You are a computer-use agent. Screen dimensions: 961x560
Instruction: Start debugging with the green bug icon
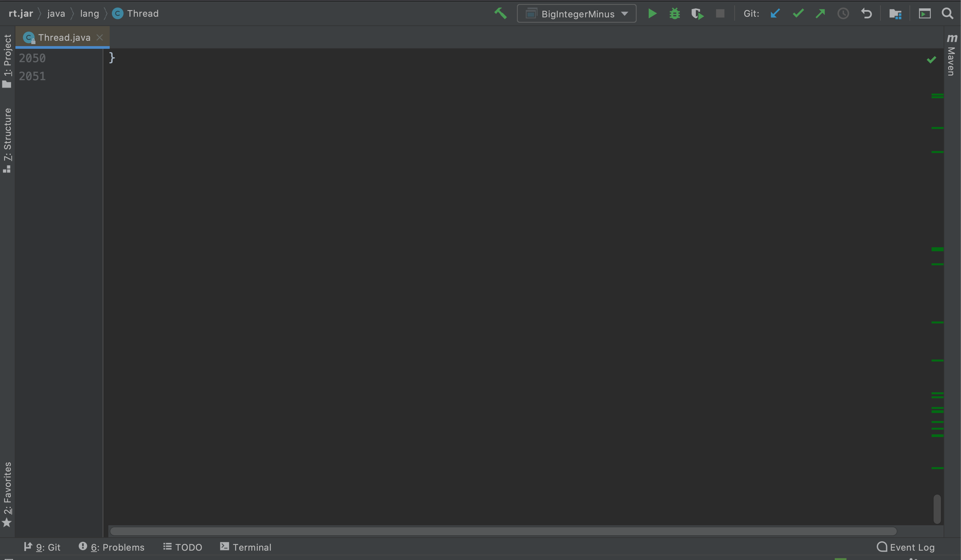click(675, 14)
